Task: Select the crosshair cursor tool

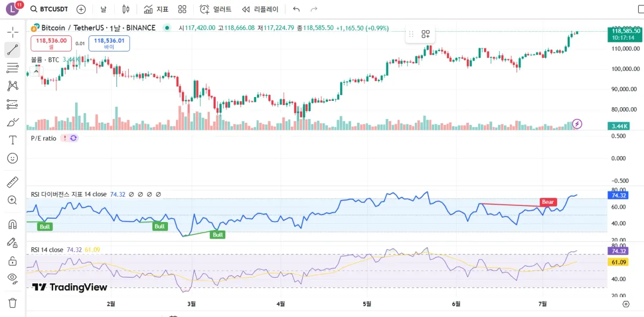Action: 12,32
